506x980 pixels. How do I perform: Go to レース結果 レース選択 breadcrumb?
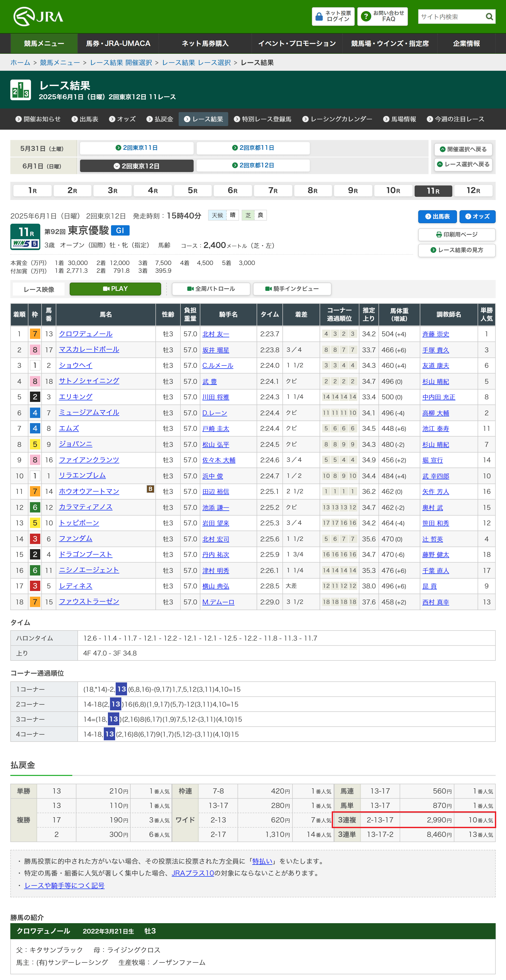(196, 63)
